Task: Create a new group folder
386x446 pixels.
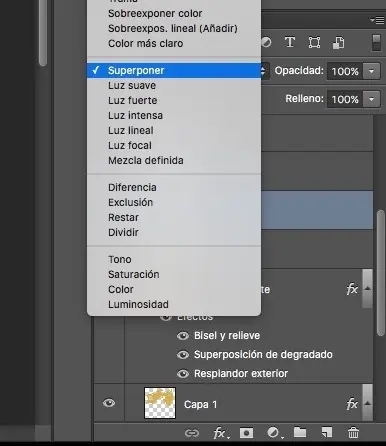Action: [x=300, y=432]
